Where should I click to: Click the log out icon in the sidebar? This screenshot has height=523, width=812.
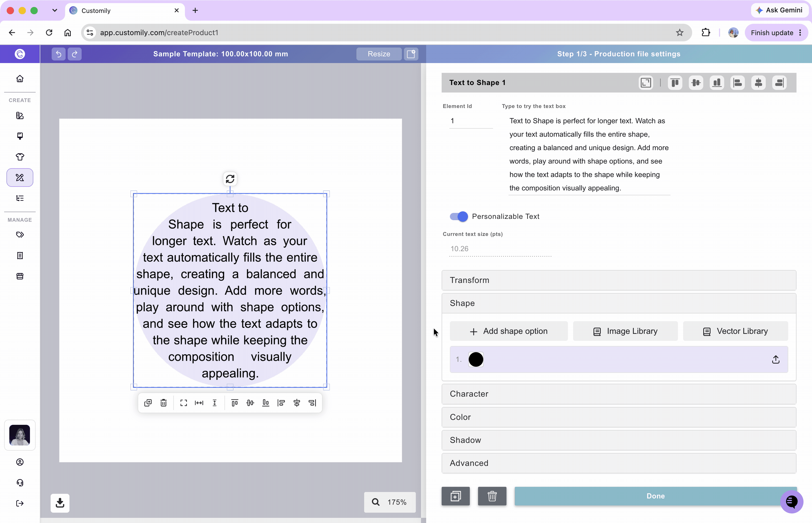[x=20, y=503]
